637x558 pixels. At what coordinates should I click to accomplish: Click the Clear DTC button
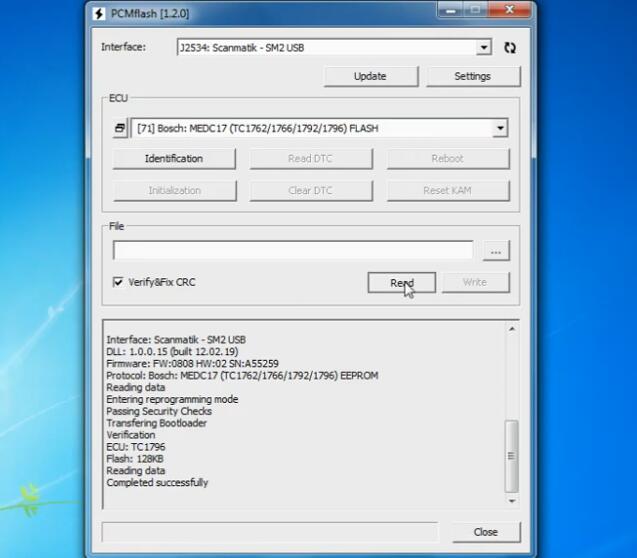click(311, 190)
